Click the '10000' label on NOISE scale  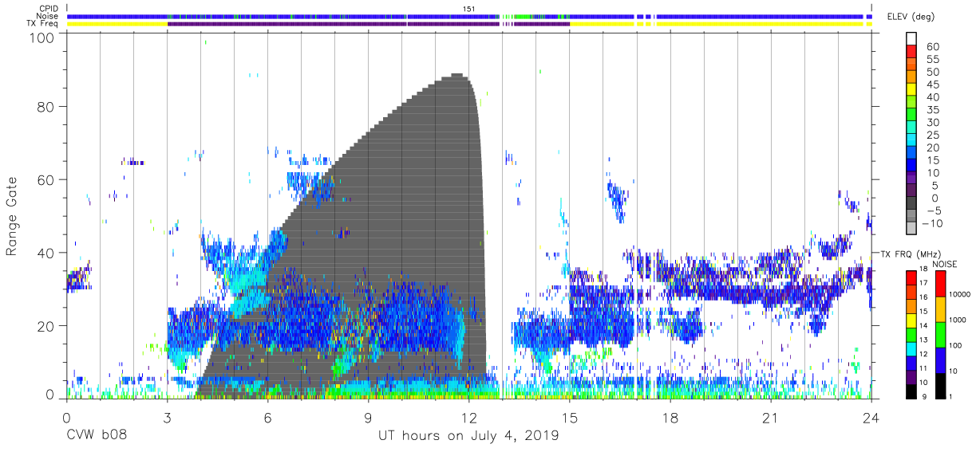[x=962, y=294]
